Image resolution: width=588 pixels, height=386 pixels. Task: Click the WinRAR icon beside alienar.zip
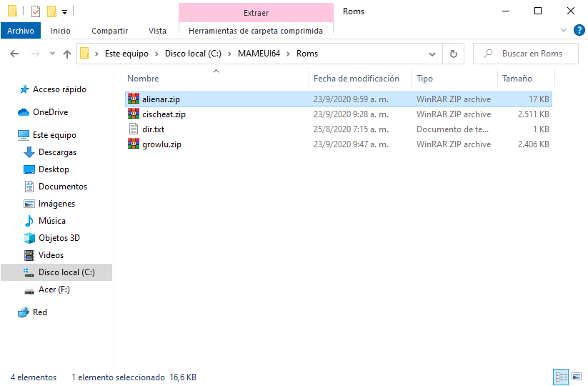pyautogui.click(x=134, y=99)
